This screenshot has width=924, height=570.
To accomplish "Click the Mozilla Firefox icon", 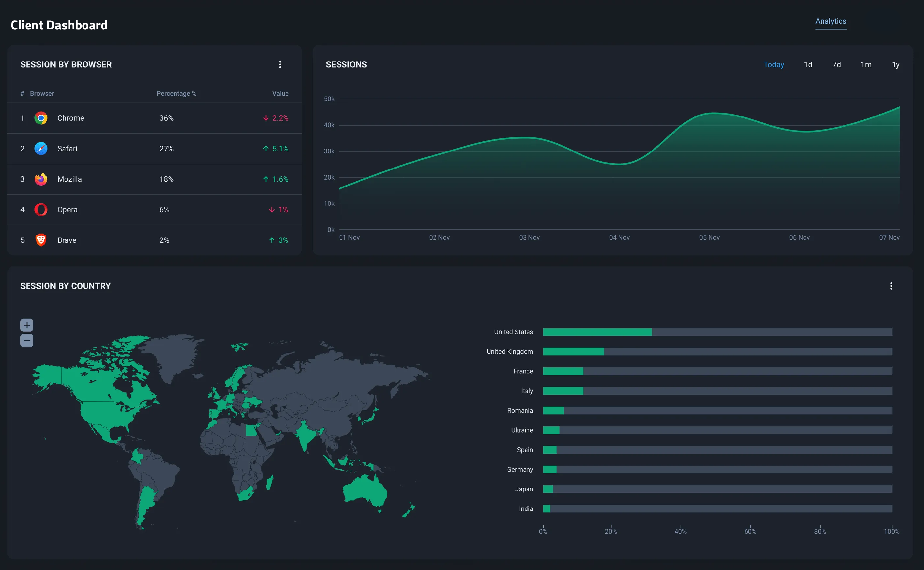I will click(41, 179).
